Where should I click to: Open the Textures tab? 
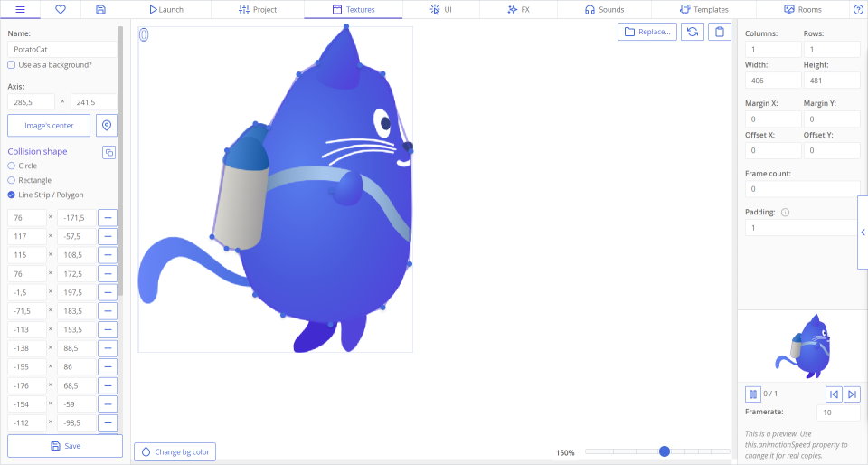click(354, 9)
